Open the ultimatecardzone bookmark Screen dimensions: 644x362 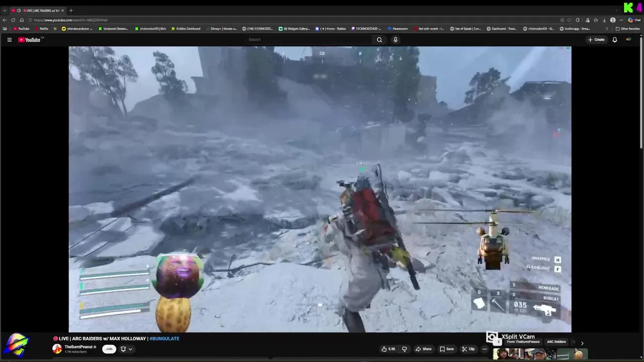pyautogui.click(x=77, y=29)
